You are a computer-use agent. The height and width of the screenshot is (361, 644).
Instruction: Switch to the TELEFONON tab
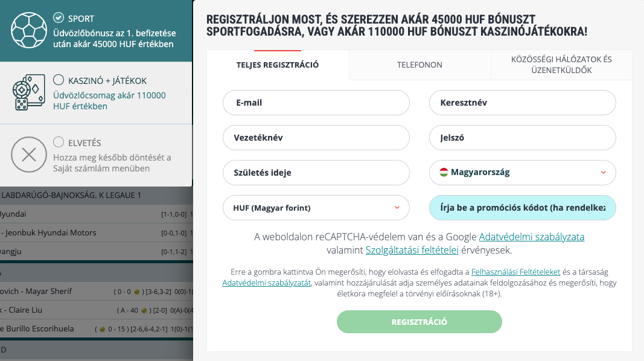click(419, 65)
